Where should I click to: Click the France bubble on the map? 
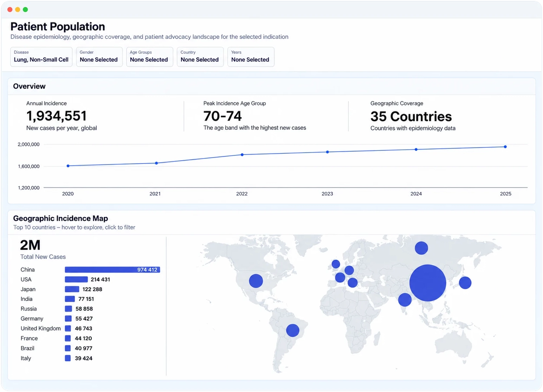340,277
